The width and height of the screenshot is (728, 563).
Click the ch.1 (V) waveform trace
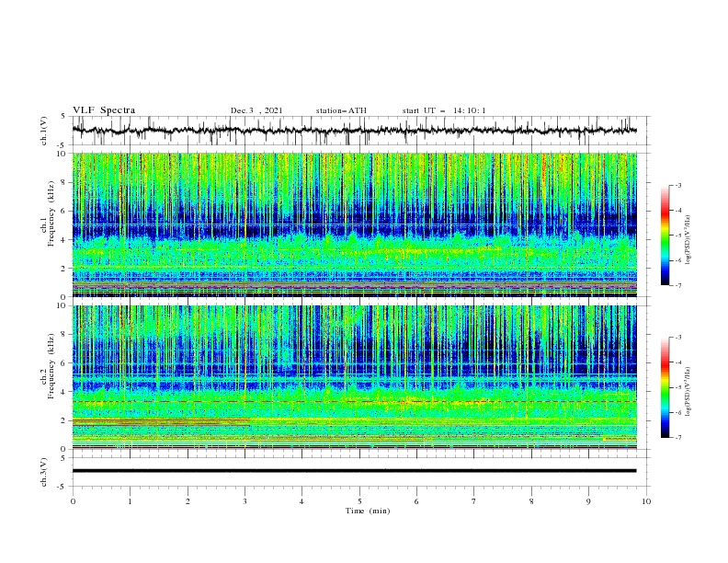[354, 131]
